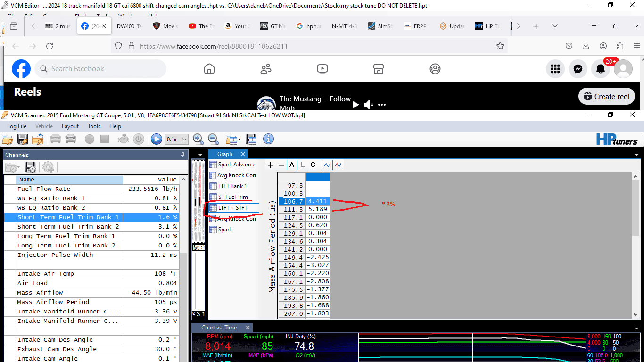Open the Tools menu

[94, 126]
